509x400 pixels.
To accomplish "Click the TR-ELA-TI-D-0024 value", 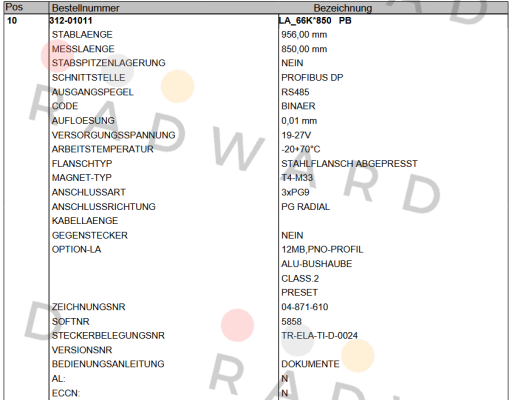I will 319,335.
